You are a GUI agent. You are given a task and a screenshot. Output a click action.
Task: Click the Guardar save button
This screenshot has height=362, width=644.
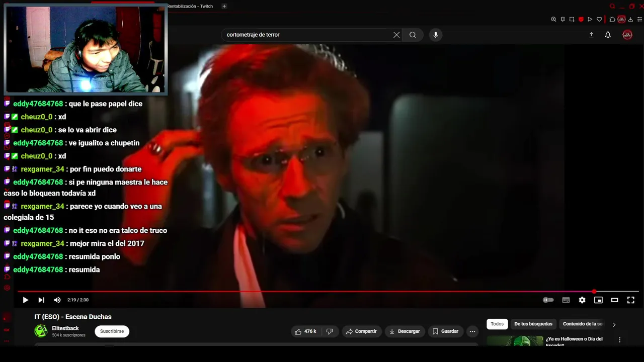click(446, 331)
